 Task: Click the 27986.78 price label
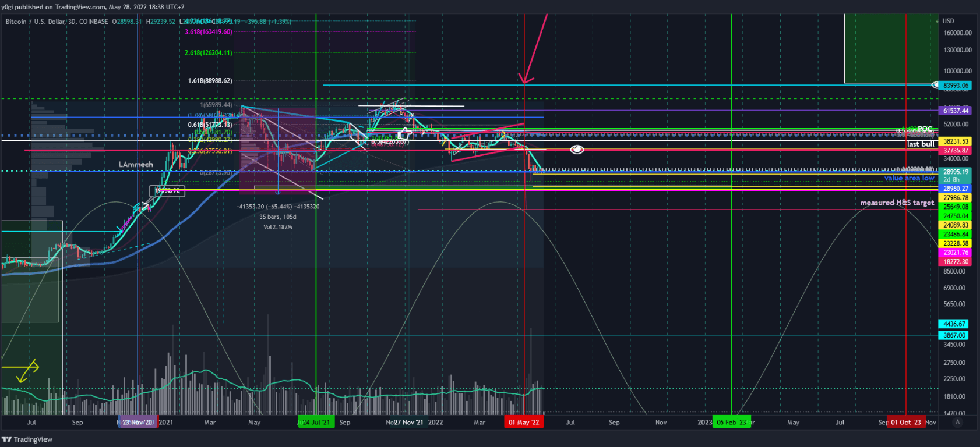pos(956,198)
